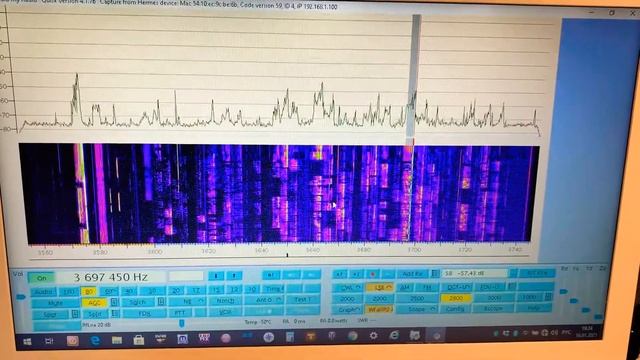Open the Store bag icon in taskbar
640x360 pixels.
click(139, 340)
